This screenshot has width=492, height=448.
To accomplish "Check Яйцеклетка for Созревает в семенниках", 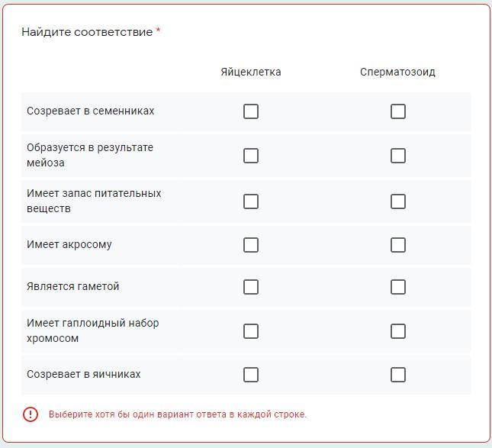I will [x=251, y=111].
